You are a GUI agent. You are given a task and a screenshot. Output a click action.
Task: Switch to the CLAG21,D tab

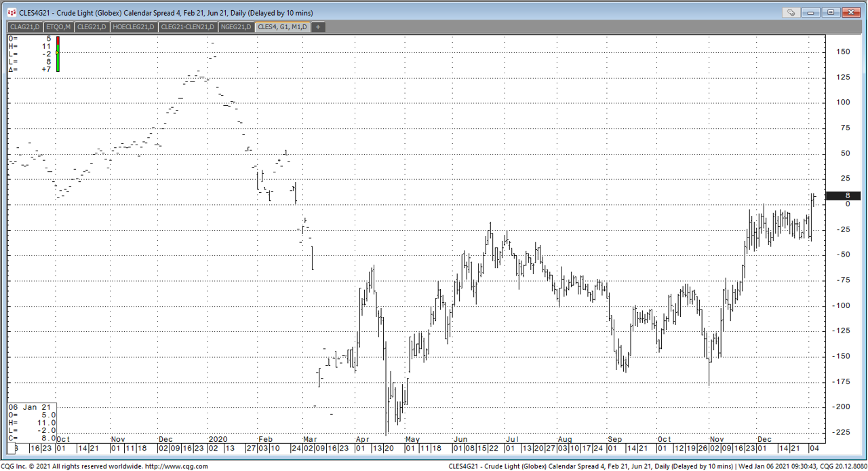pyautogui.click(x=24, y=27)
